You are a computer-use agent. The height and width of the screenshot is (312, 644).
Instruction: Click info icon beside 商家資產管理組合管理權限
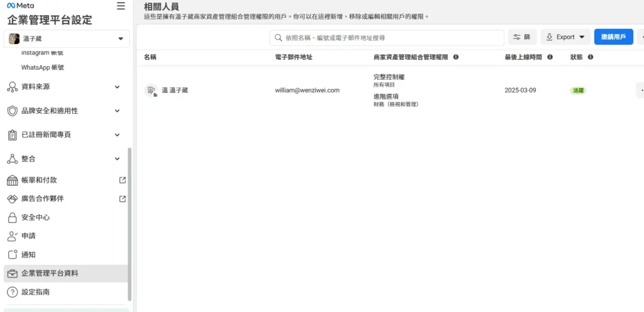pyautogui.click(x=456, y=57)
